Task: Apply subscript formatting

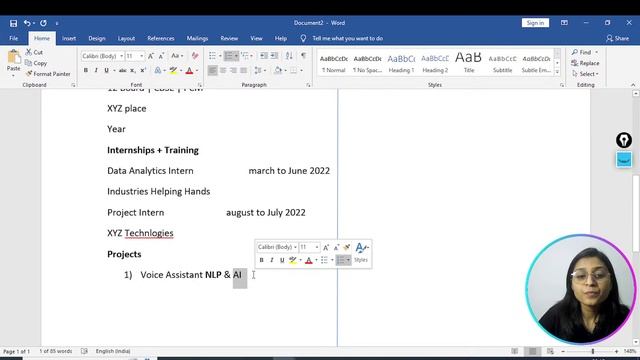Action: (133, 71)
